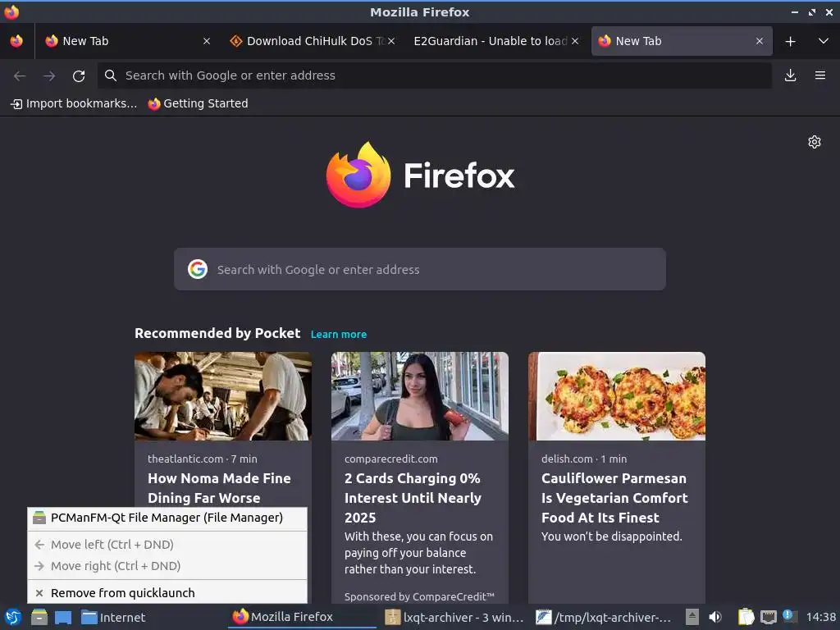Select PCManFM-Qt File Manager menu entry

[167, 518]
